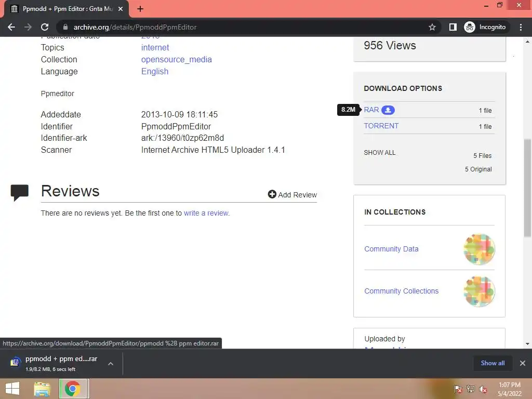This screenshot has width=532, height=399.
Task: Open the Incognito profile indicator
Action: point(485,27)
